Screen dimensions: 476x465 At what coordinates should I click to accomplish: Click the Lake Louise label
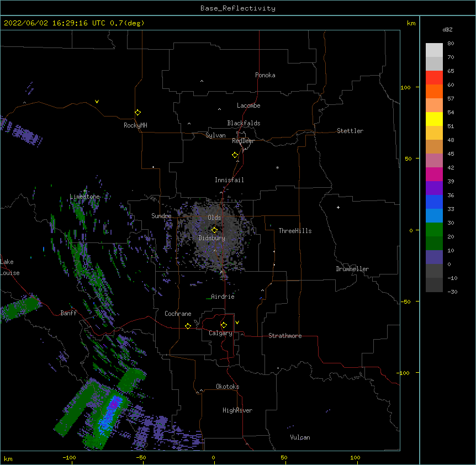coord(10,267)
